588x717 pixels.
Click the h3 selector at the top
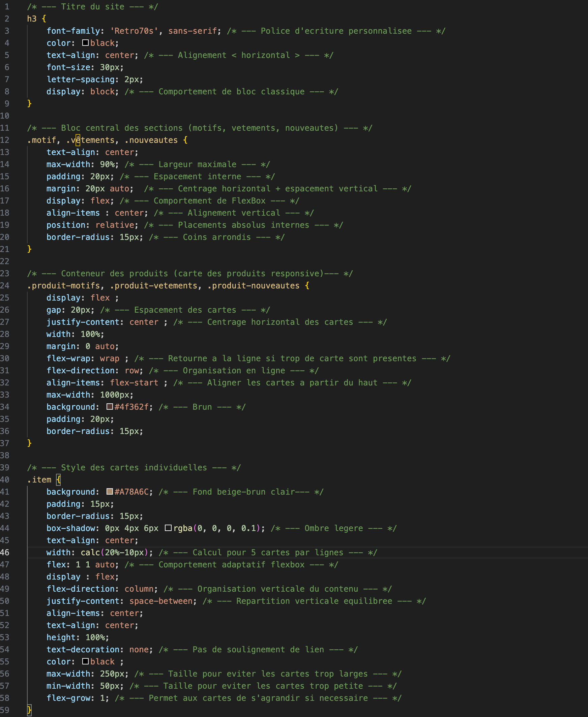point(31,19)
